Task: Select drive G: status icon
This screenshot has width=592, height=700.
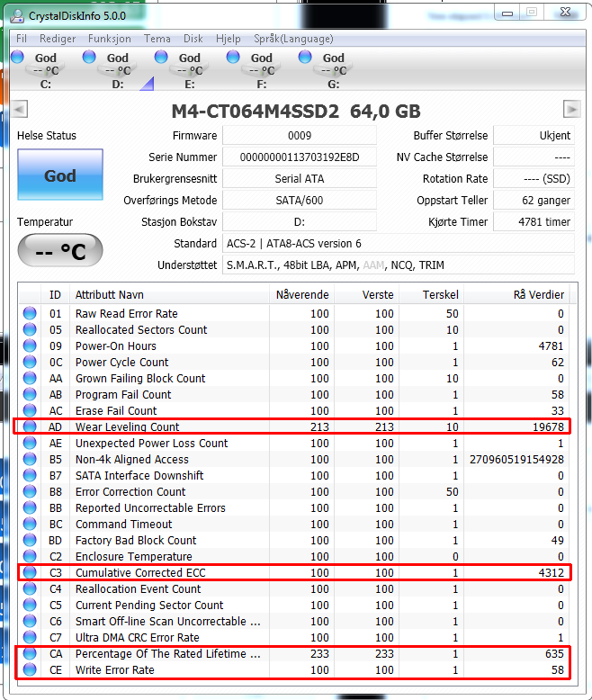Action: (x=305, y=58)
